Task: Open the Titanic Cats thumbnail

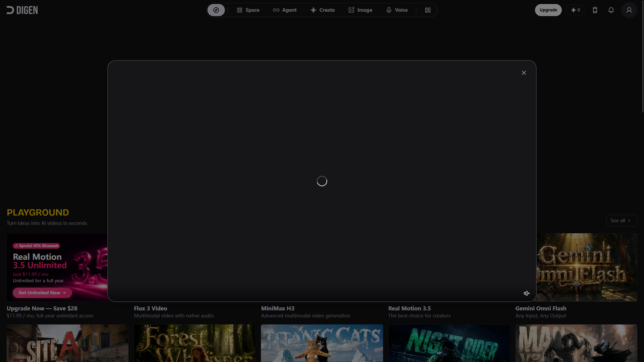Action: [322, 343]
